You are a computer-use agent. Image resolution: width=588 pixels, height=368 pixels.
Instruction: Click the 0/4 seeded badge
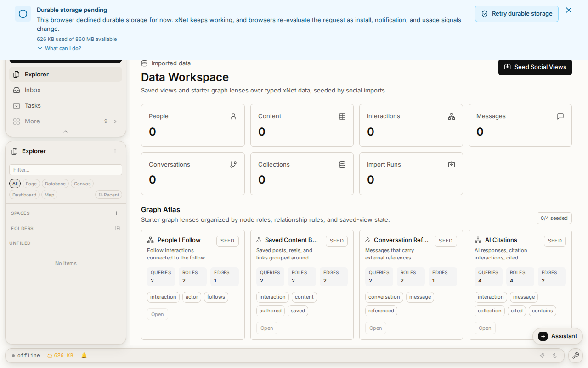(554, 218)
